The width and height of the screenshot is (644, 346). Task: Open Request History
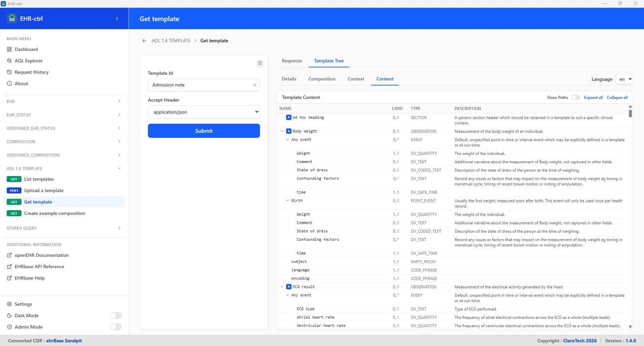coord(32,72)
